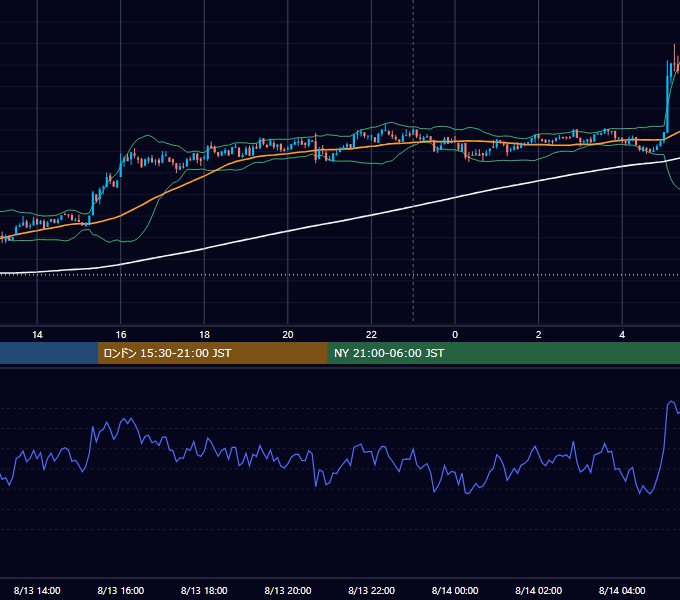Click the hour label 2 on price chart axis
The image size is (680, 600).
tap(538, 335)
